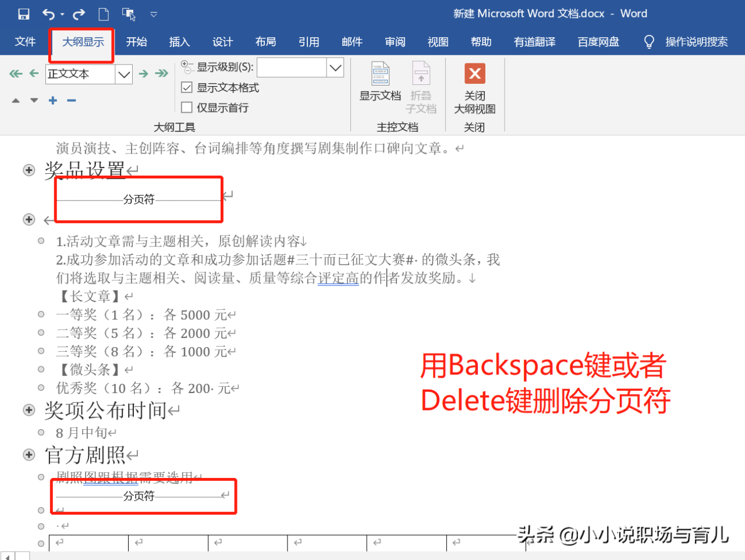Click the 【长文章】 line
Screen dimensions: 745x560
pos(90,297)
